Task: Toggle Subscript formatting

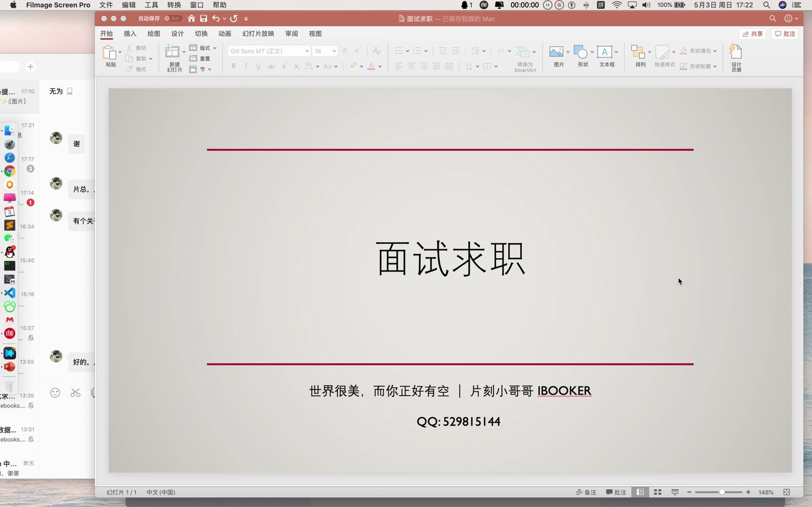Action: pyautogui.click(x=297, y=66)
